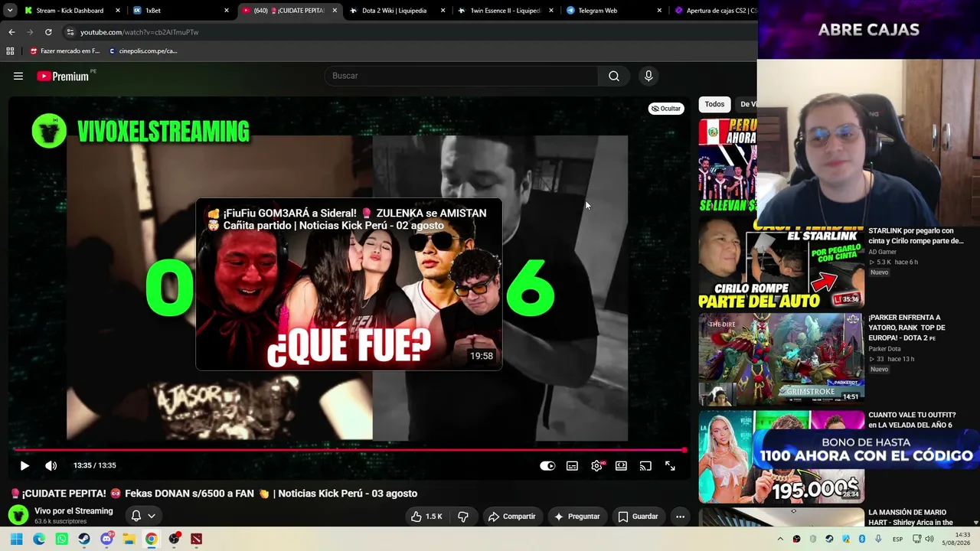Open the Fazer mercado em F... bookmark
Image resolution: width=980 pixels, height=551 pixels.
64,51
